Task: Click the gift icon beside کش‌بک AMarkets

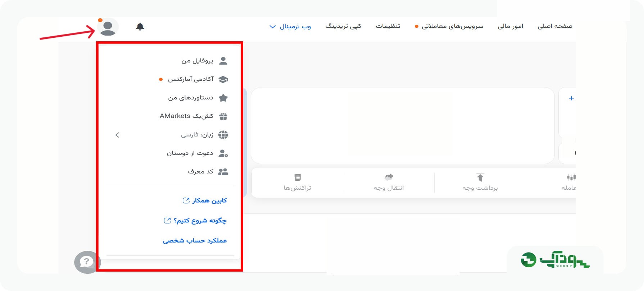Action: coord(223,116)
